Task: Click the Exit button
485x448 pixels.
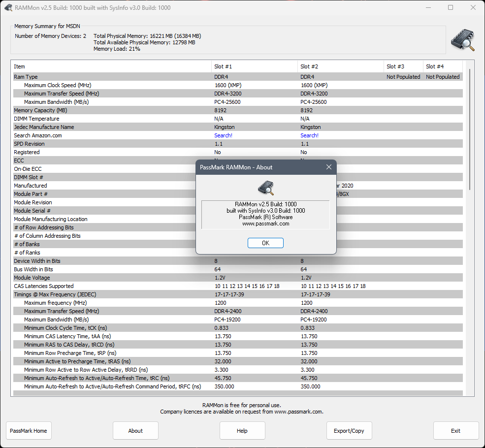Action: (455, 431)
